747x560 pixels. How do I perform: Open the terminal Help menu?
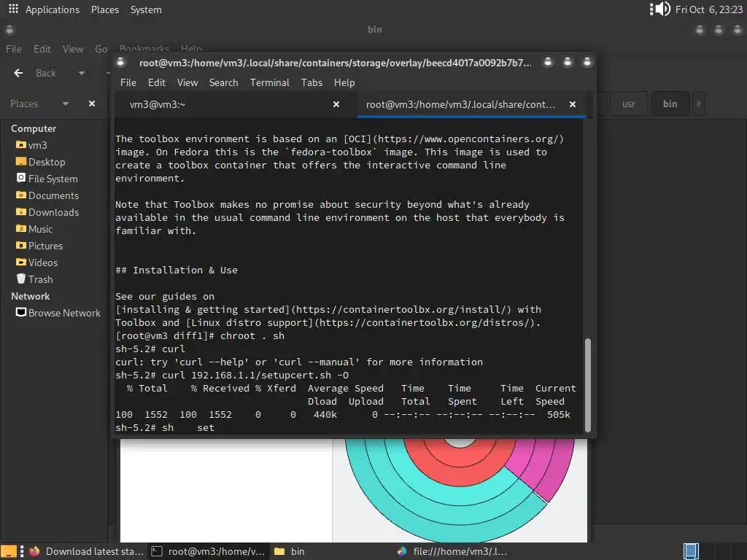coord(344,82)
